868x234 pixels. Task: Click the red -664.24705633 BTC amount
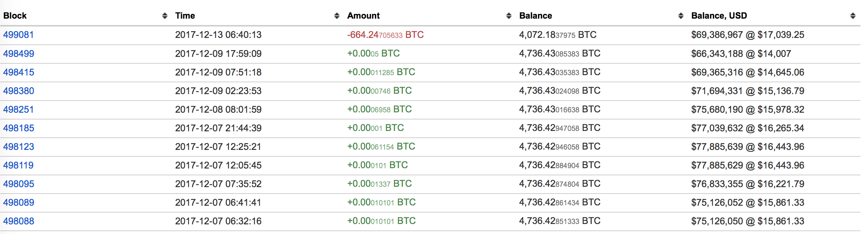386,35
